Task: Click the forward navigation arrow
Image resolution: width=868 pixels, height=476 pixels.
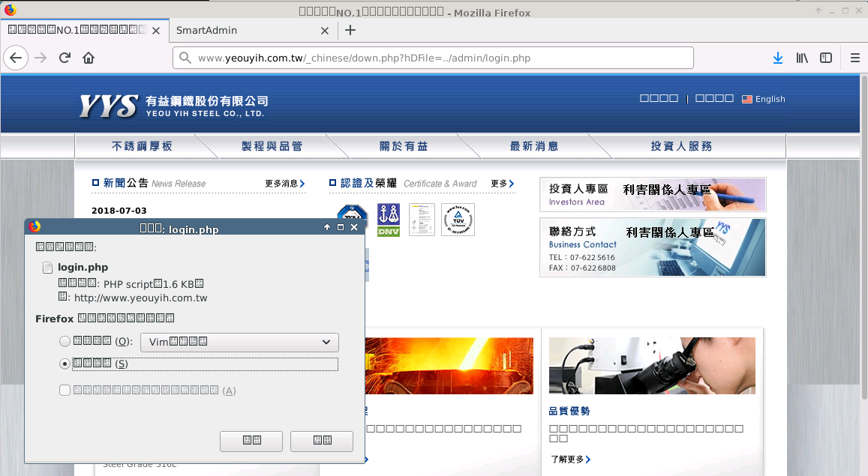Action: click(41, 58)
